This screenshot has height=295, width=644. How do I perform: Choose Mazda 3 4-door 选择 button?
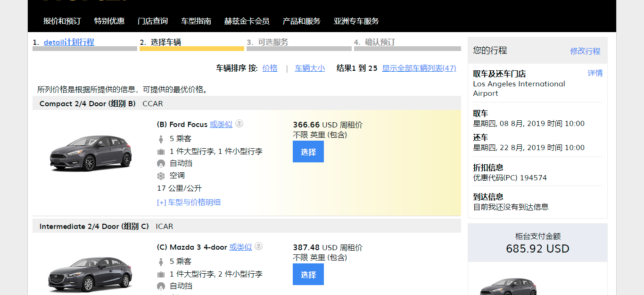coord(308,274)
